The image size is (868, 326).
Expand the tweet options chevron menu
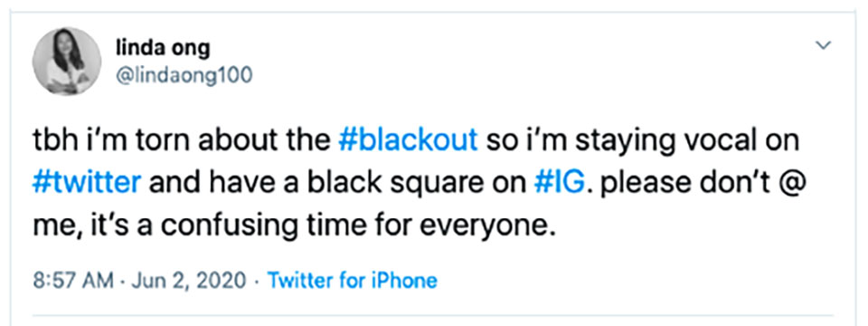click(x=825, y=45)
